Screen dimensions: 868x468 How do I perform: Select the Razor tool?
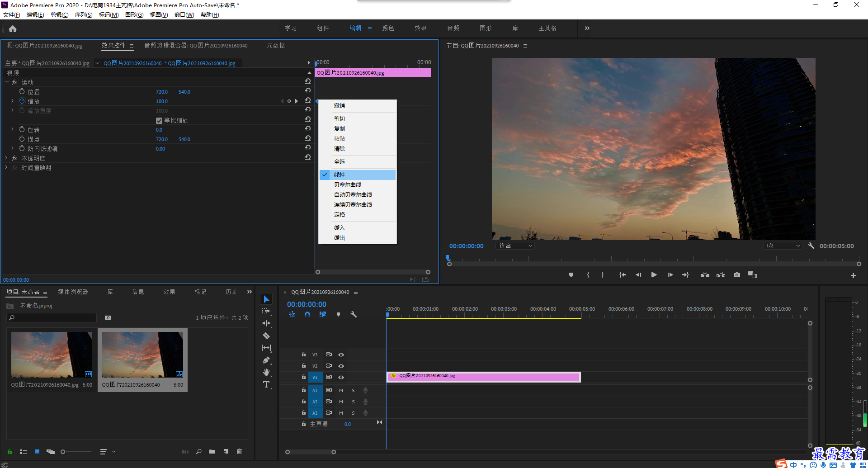[266, 336]
